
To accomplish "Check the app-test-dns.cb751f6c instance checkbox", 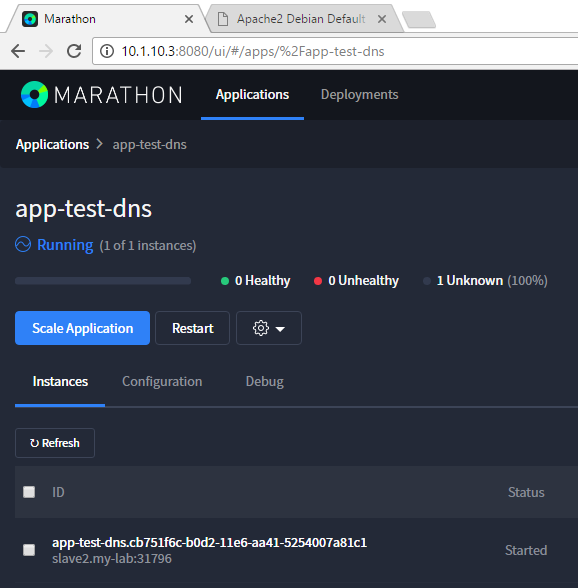I will pyautogui.click(x=29, y=550).
